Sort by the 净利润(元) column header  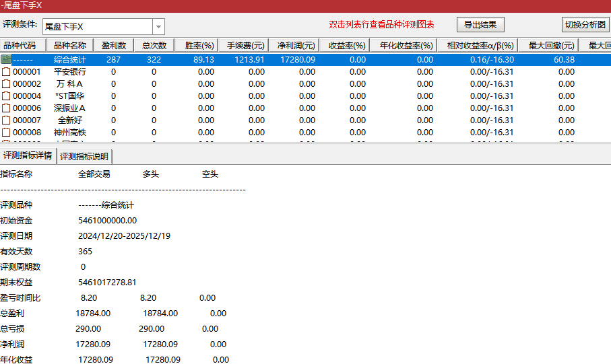(296, 46)
